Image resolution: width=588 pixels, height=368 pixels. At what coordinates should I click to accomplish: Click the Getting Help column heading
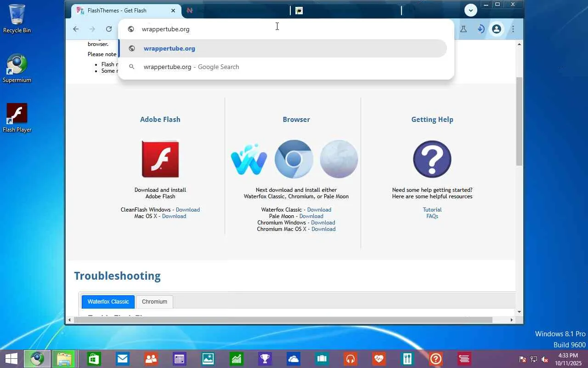pyautogui.click(x=432, y=119)
